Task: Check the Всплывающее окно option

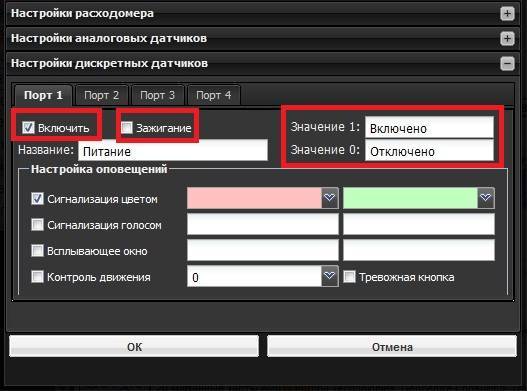Action: coord(37,250)
